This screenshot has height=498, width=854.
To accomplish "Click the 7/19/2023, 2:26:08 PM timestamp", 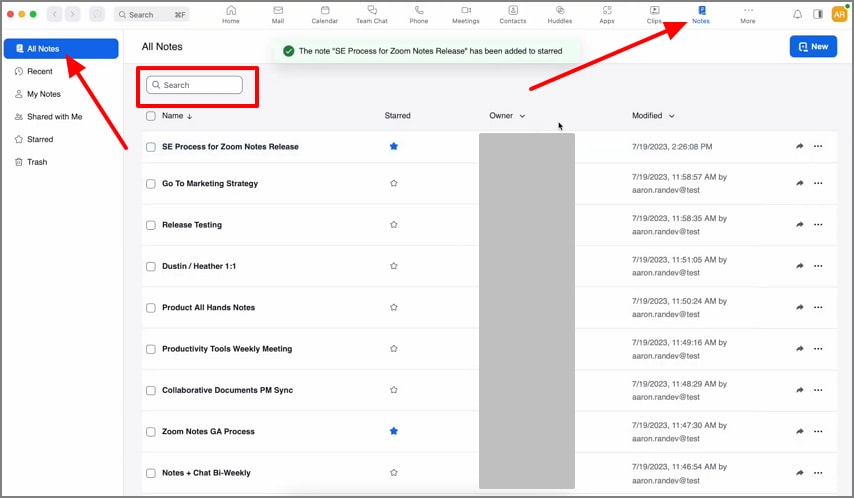I will pyautogui.click(x=672, y=147).
